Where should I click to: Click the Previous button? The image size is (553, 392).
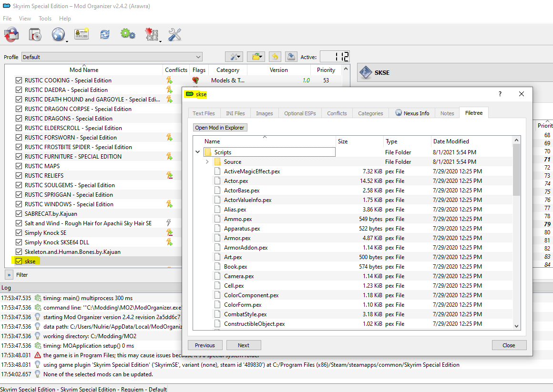click(x=205, y=345)
